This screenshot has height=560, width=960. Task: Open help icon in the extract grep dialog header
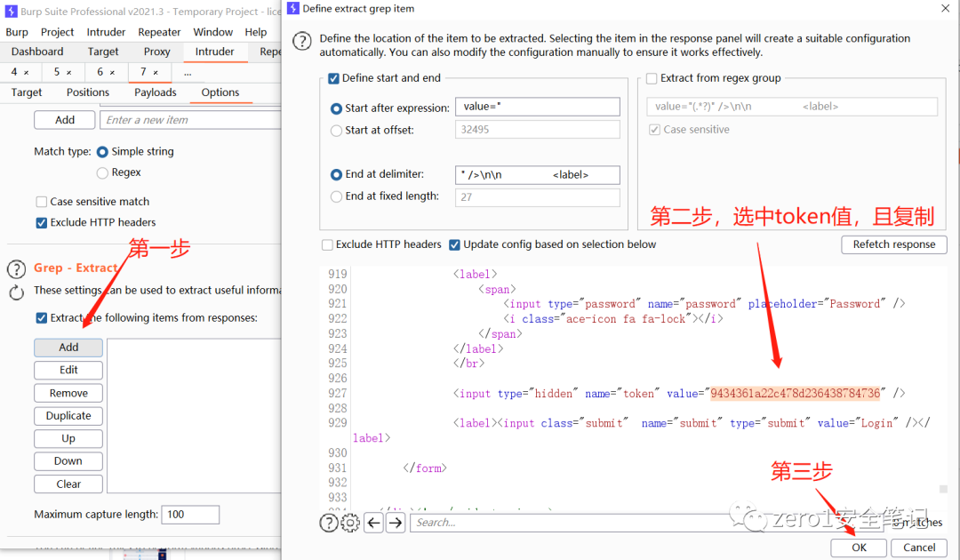coord(302,41)
